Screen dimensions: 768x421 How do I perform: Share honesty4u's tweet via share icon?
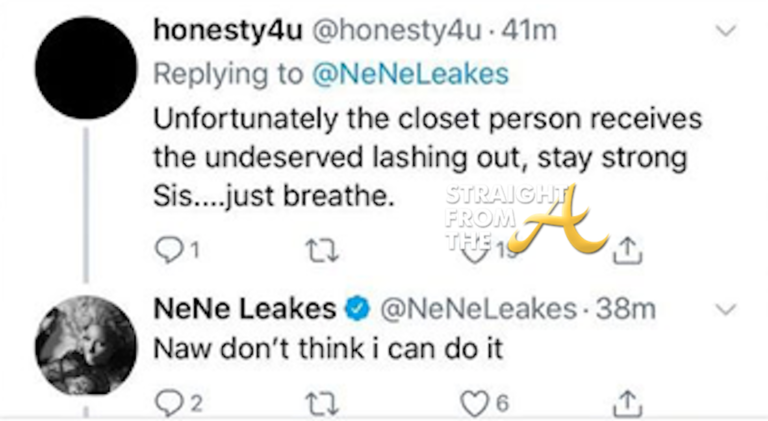click(627, 246)
